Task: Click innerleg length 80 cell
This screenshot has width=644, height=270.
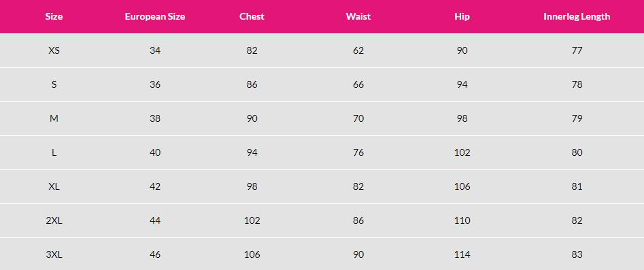Action: point(577,152)
